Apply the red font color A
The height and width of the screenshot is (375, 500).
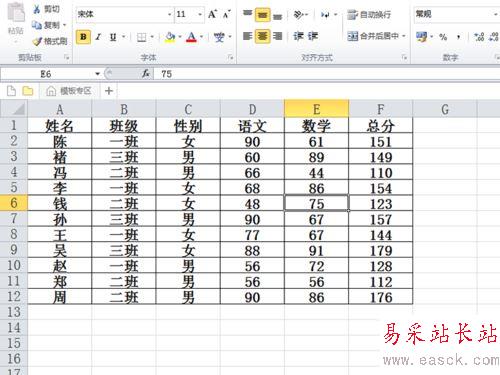[x=191, y=37]
